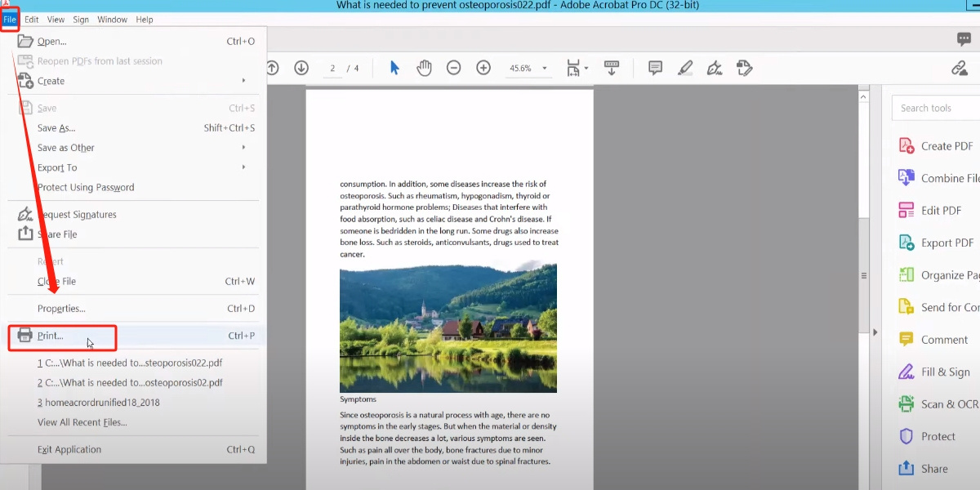Add a comment with sticky note icon
980x490 pixels.
coord(655,68)
